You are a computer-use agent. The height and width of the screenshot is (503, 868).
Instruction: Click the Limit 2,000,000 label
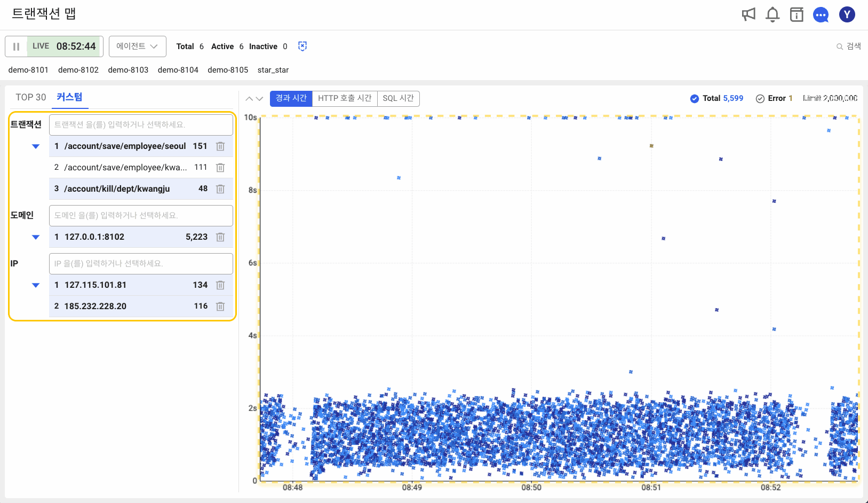830,98
